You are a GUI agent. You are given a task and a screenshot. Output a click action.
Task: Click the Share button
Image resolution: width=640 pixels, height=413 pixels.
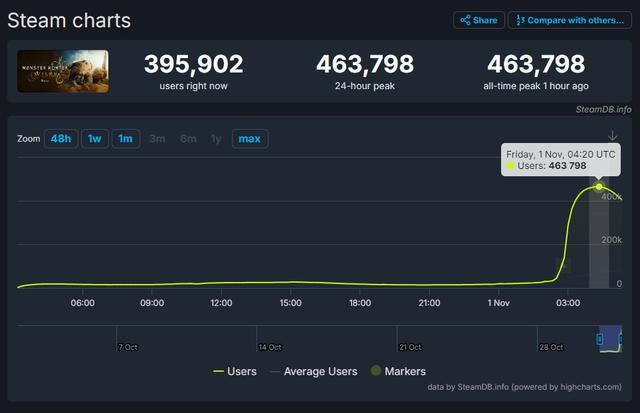(479, 20)
